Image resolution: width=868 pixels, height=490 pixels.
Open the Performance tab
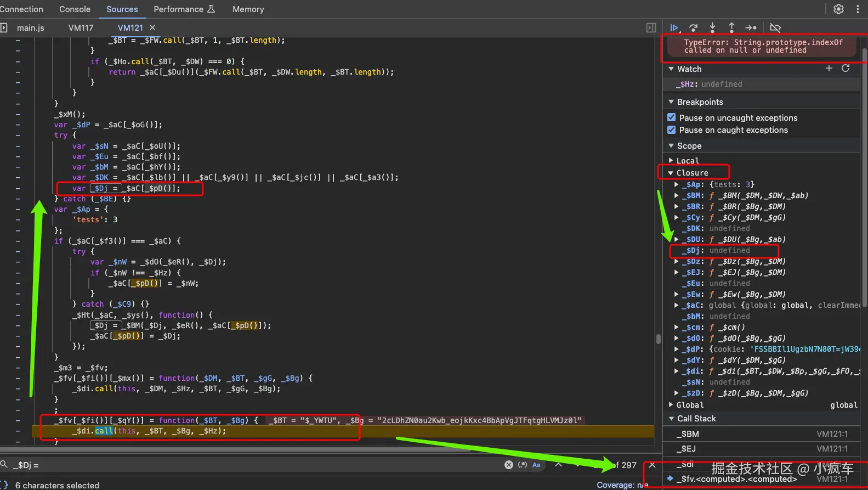(184, 9)
